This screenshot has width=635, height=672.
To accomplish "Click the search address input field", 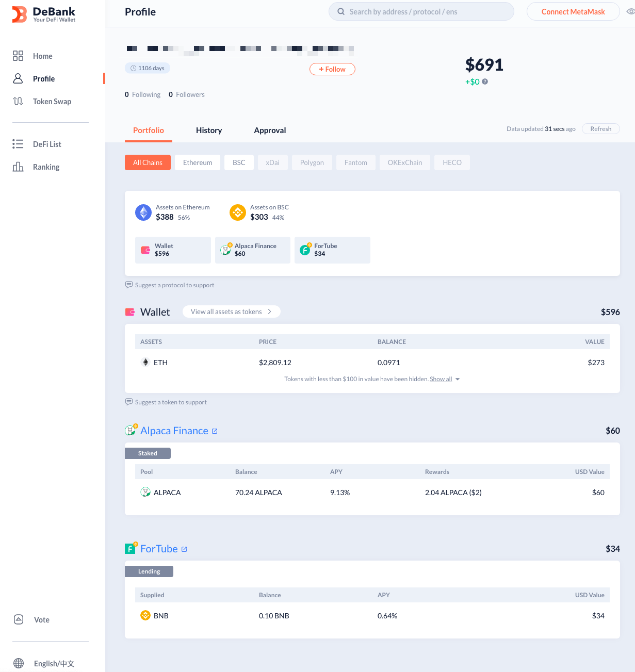I will [x=421, y=11].
